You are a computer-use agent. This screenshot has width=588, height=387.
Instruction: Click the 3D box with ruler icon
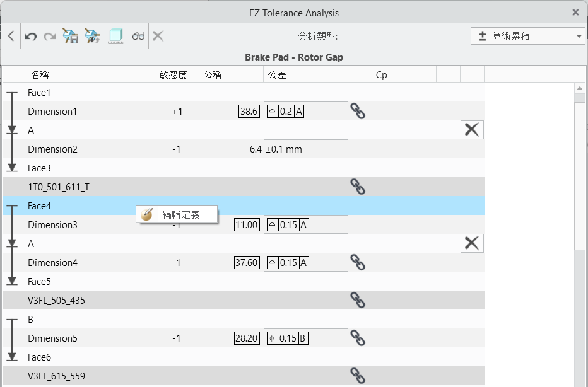coord(116,36)
